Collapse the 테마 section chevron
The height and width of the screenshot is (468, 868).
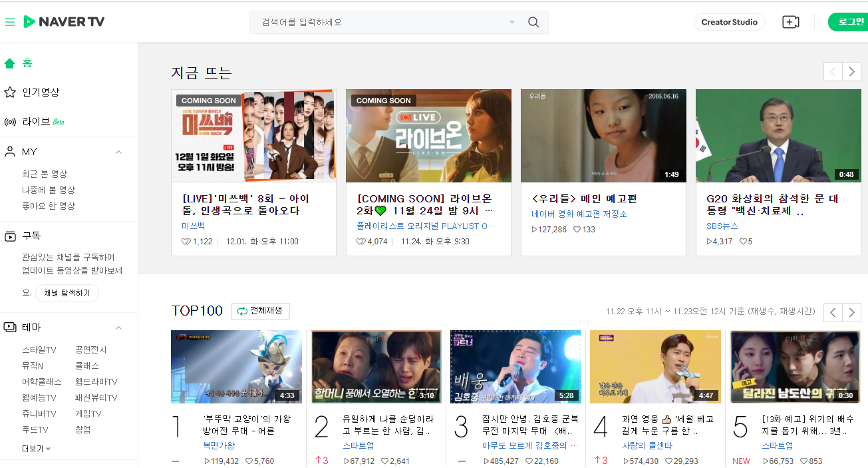tap(118, 327)
